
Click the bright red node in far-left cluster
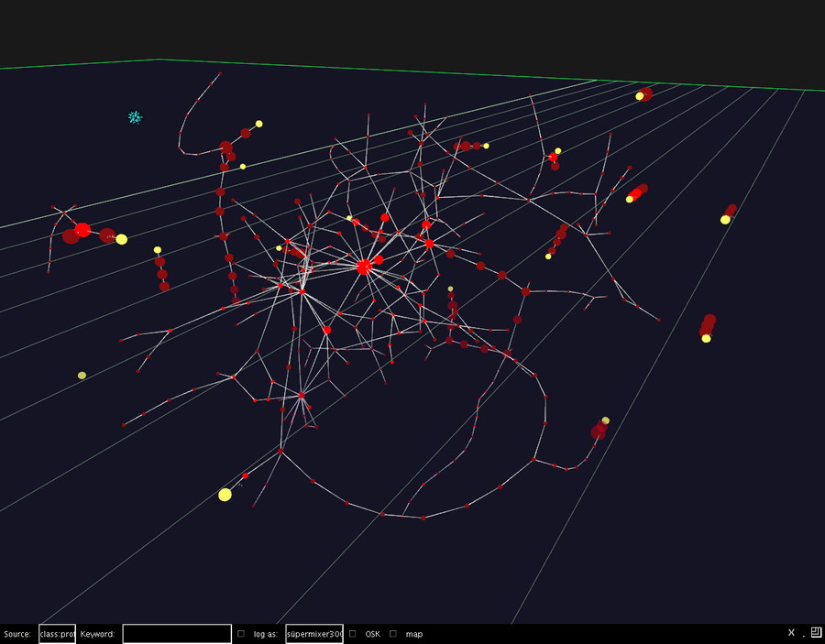[82, 230]
